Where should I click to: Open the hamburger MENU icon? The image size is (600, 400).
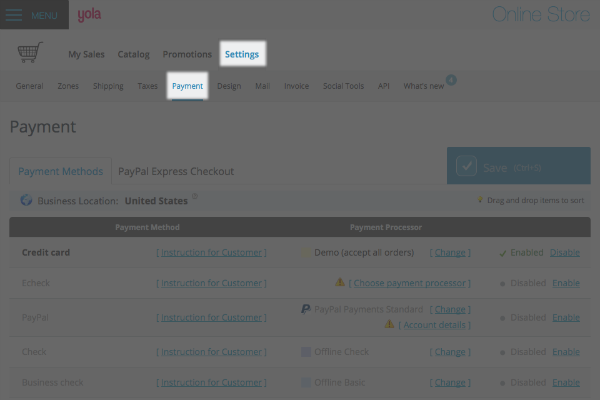click(x=19, y=15)
